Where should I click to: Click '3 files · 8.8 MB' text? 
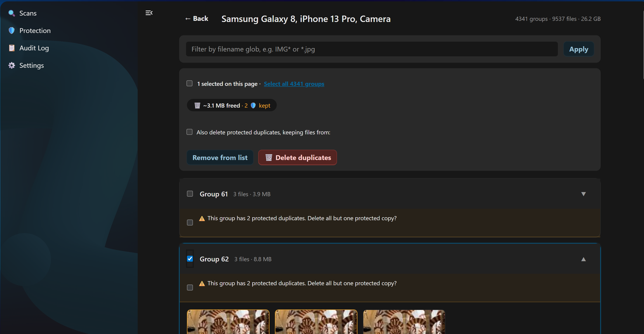pos(253,259)
